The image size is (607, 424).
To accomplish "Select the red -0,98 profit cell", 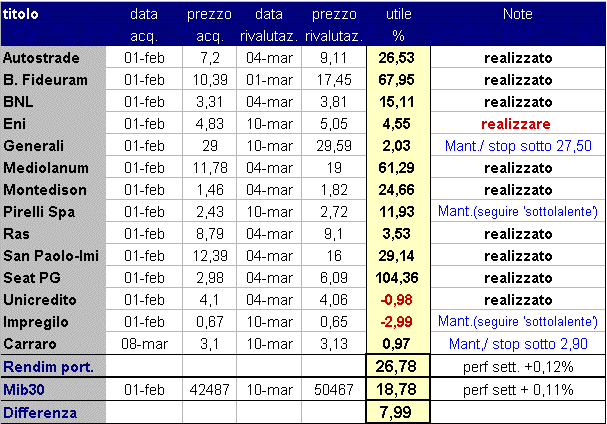I will [x=396, y=300].
